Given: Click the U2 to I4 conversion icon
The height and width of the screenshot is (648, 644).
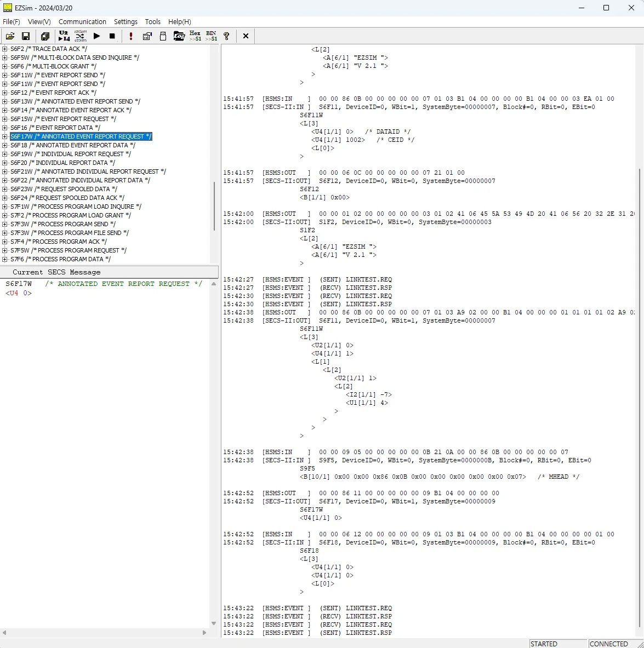Looking at the screenshot, I should tap(64, 36).
